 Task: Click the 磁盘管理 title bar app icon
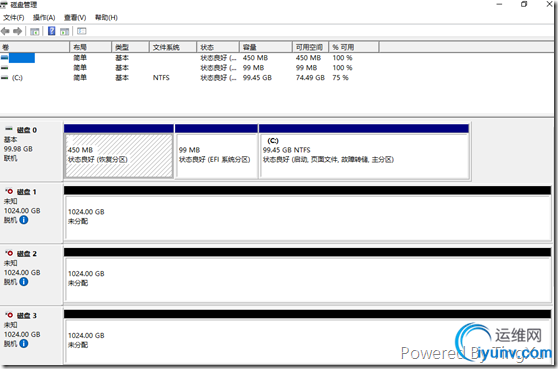[x=4, y=5]
